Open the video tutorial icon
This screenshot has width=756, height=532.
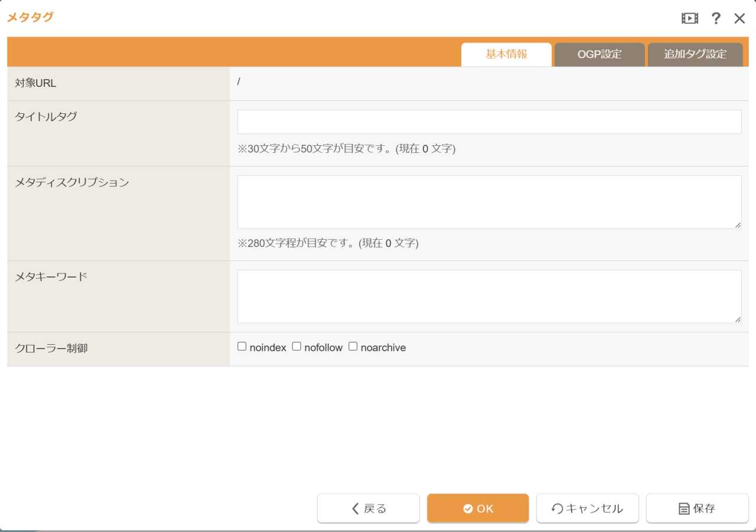tap(689, 18)
